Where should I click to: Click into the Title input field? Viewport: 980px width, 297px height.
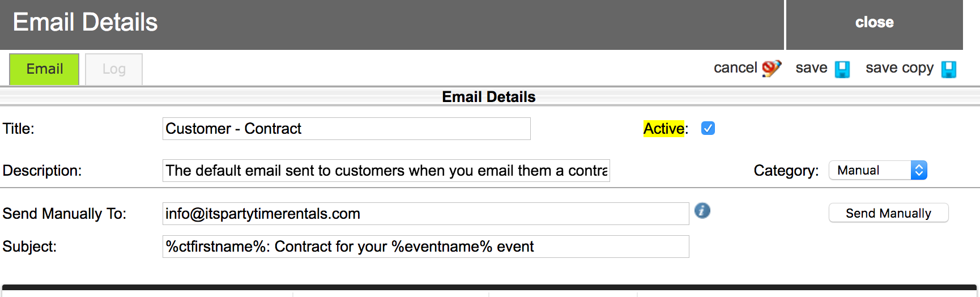(x=346, y=129)
